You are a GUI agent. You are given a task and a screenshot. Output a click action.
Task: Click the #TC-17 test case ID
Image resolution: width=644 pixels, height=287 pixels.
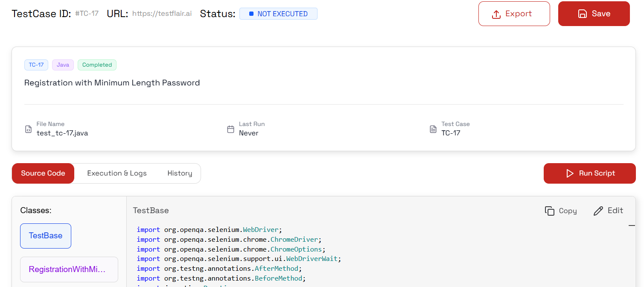87,14
